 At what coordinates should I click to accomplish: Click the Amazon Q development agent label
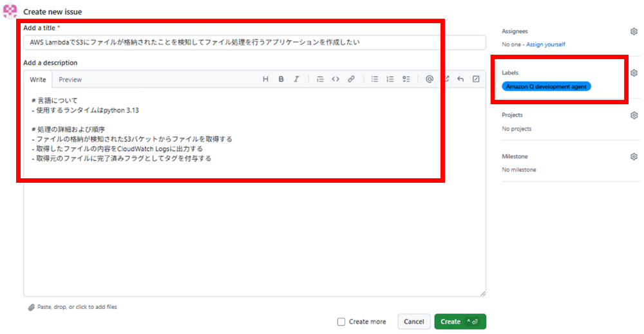point(546,87)
